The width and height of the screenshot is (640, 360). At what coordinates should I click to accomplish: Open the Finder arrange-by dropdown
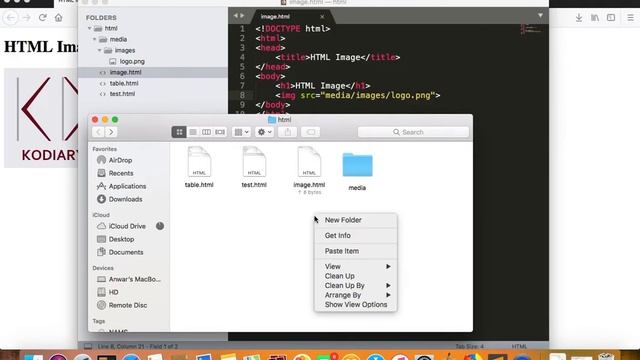241,132
